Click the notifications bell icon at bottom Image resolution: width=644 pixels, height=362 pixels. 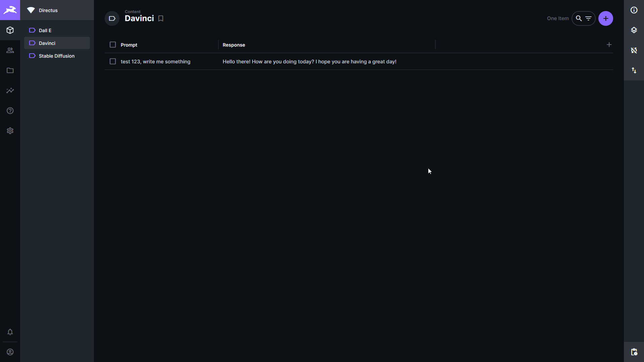point(10,332)
